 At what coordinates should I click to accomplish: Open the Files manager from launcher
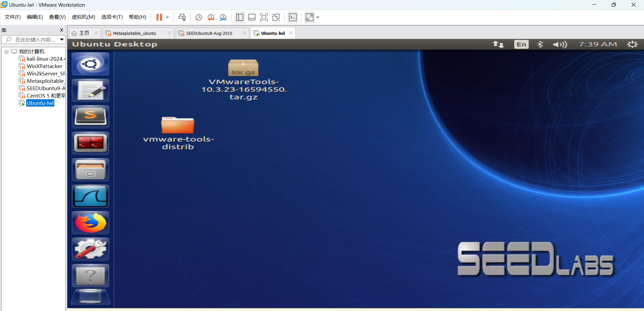pyautogui.click(x=91, y=170)
